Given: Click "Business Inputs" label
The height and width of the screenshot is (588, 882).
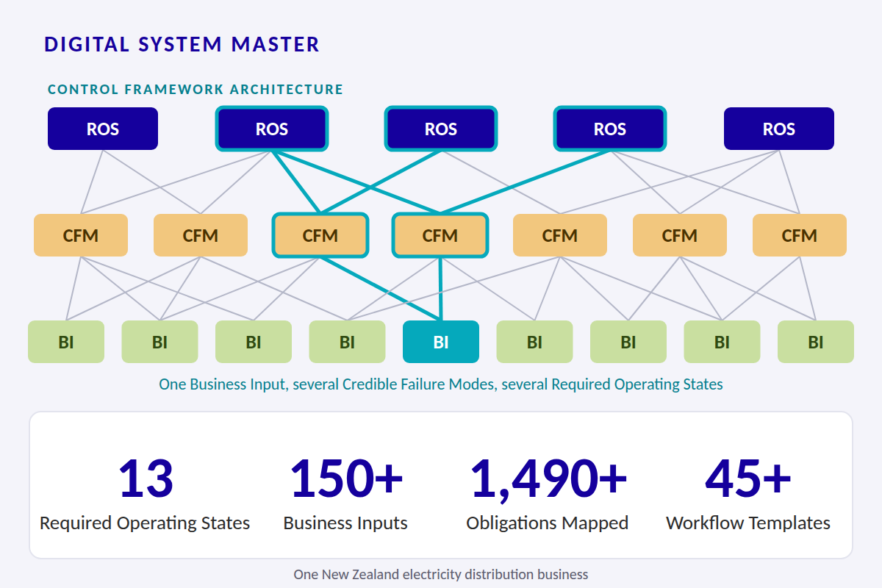Looking at the screenshot, I should click(x=345, y=523).
